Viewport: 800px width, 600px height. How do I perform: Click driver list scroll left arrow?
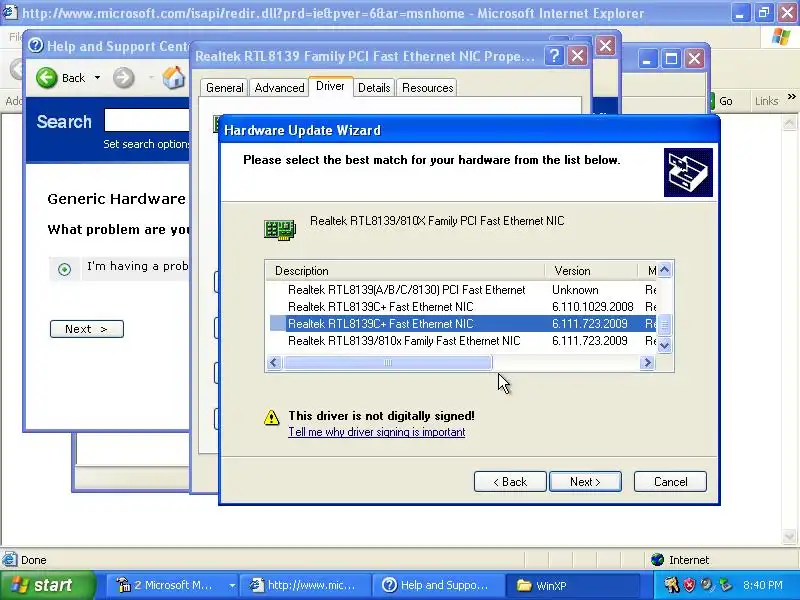[274, 363]
